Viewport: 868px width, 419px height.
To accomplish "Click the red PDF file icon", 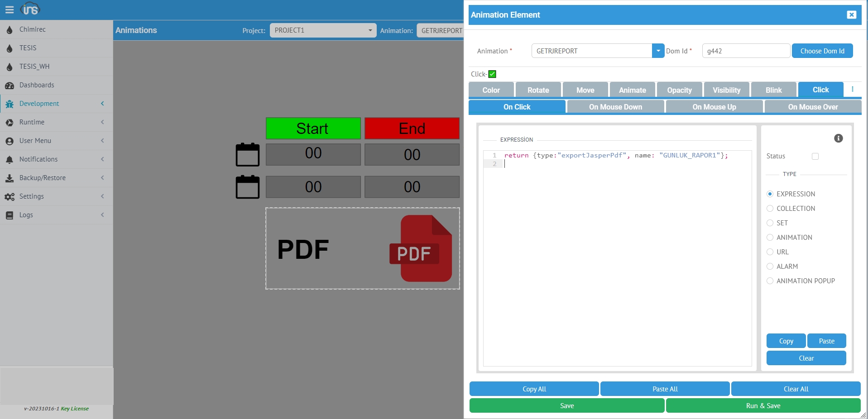I will pos(421,248).
